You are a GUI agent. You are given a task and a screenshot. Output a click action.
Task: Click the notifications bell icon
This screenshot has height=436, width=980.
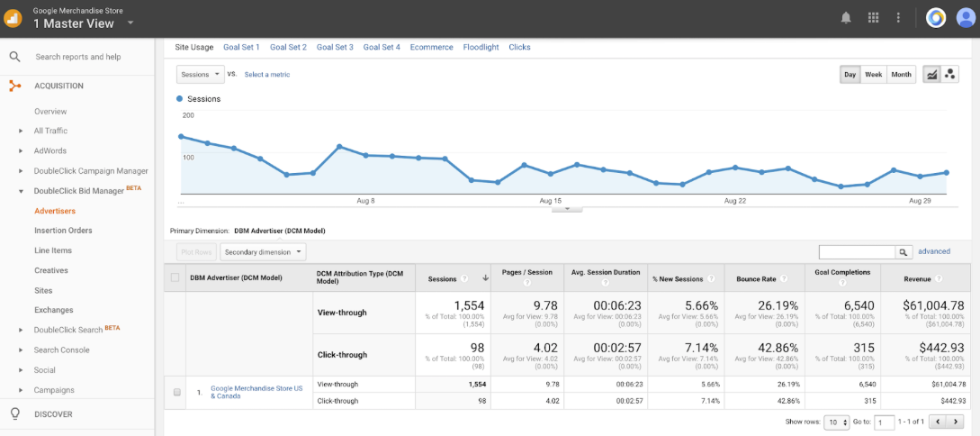846,18
